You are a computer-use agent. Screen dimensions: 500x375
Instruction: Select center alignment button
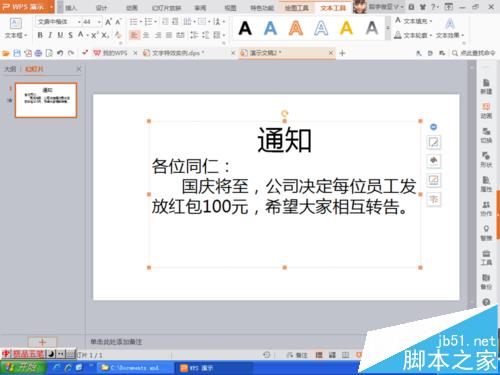pyautogui.click(x=146, y=35)
